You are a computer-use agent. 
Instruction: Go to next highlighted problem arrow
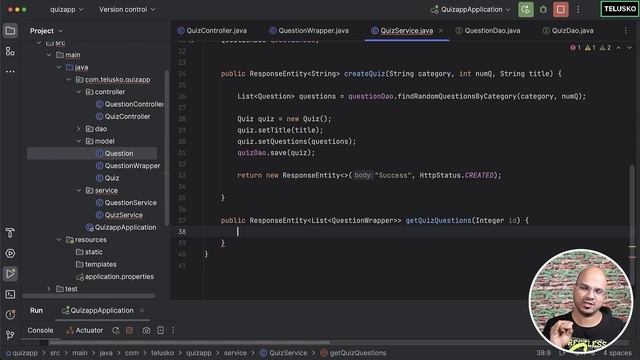629,48
